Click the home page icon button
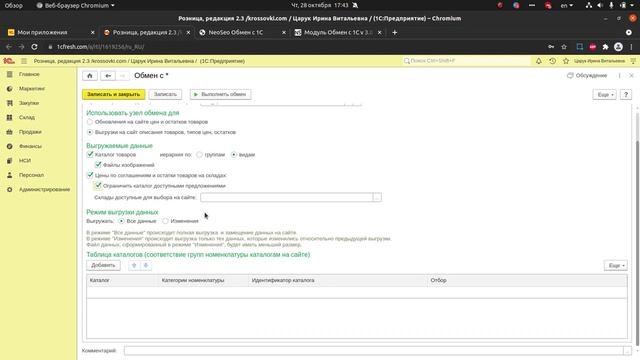This screenshot has width=640, height=360. pos(90,76)
